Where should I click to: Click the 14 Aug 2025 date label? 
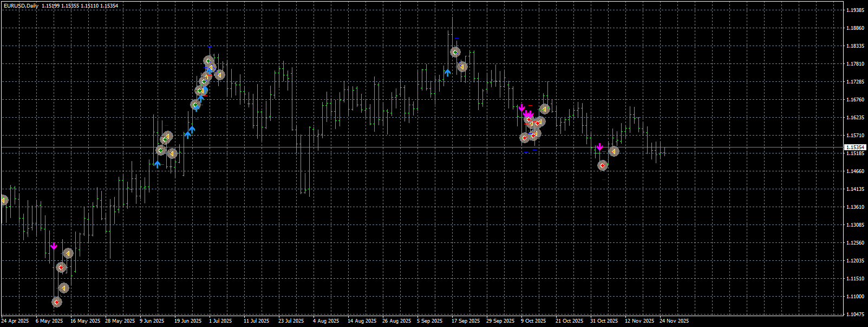pos(362,321)
